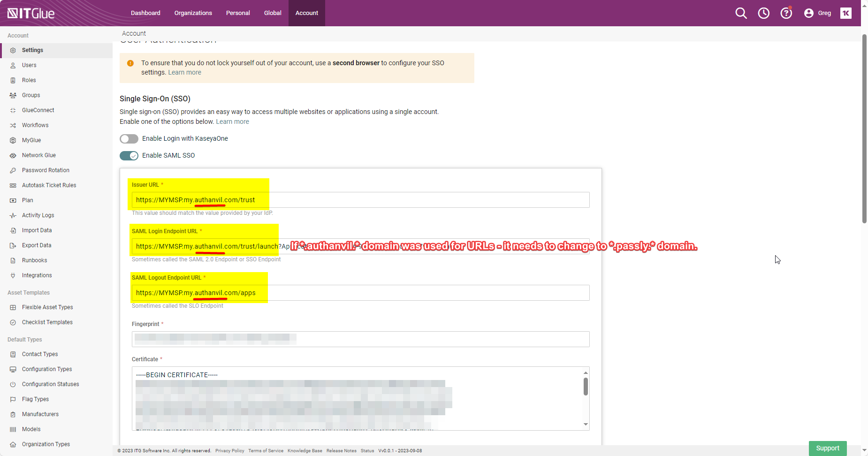Image resolution: width=868 pixels, height=456 pixels.
Task: Click the MyGlue icon
Action: pos(13,140)
